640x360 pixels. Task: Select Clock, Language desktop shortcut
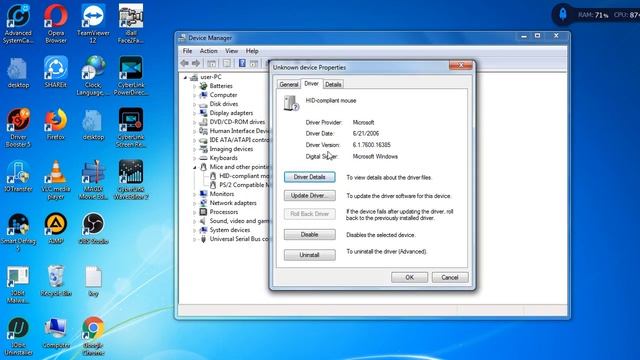[93, 76]
